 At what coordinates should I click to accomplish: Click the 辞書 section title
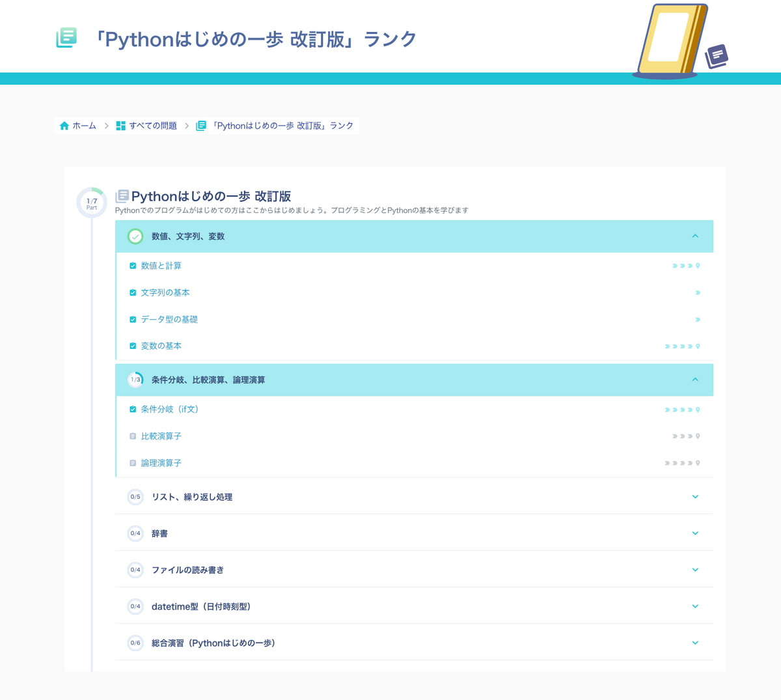click(x=159, y=533)
